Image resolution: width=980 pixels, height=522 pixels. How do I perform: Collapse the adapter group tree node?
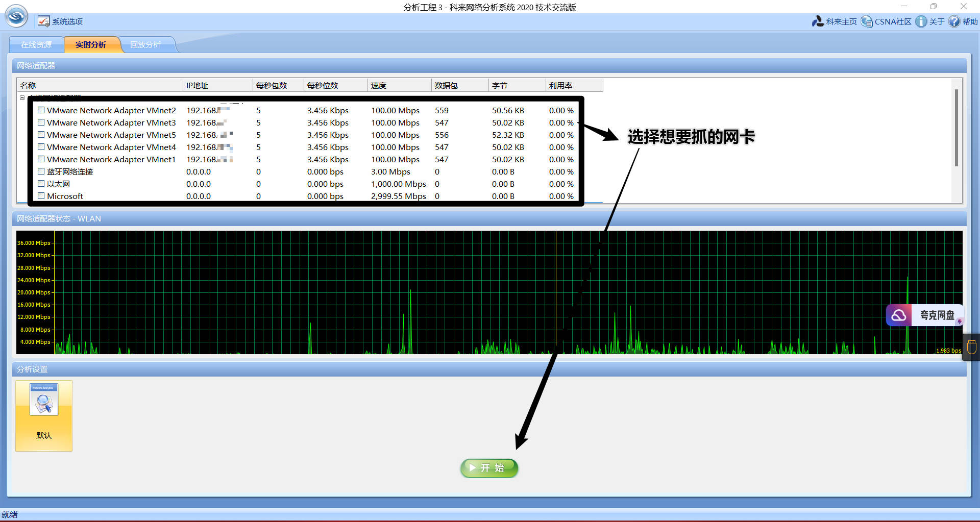tap(22, 97)
